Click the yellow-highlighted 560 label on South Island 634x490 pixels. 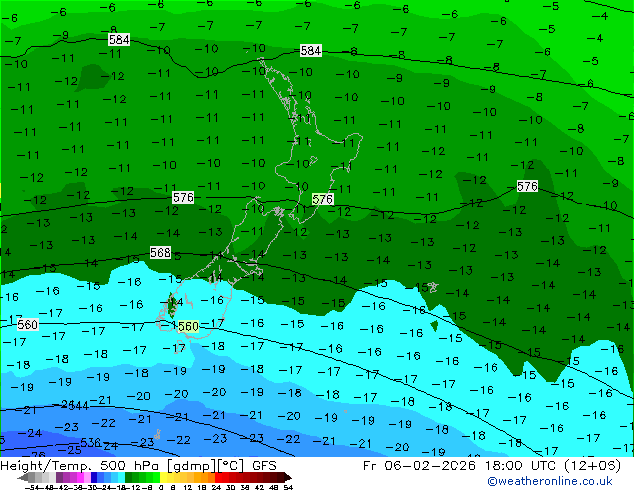pos(188,326)
